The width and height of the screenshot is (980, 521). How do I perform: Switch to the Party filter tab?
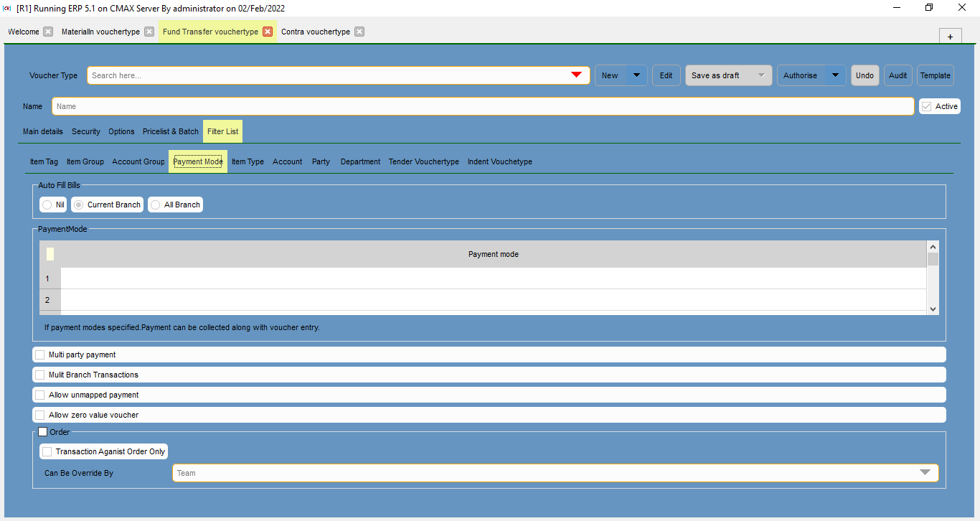tap(321, 161)
